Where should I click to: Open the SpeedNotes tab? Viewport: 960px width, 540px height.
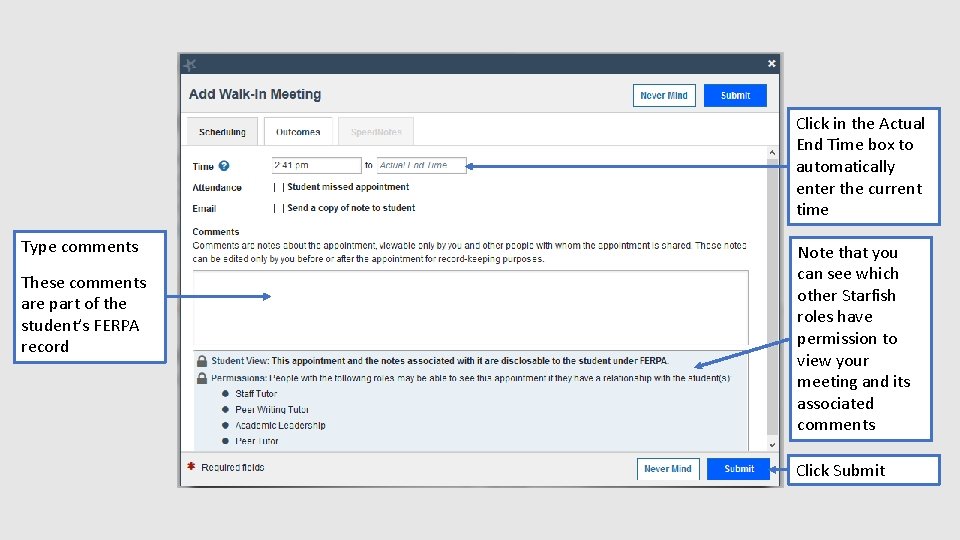coord(376,132)
